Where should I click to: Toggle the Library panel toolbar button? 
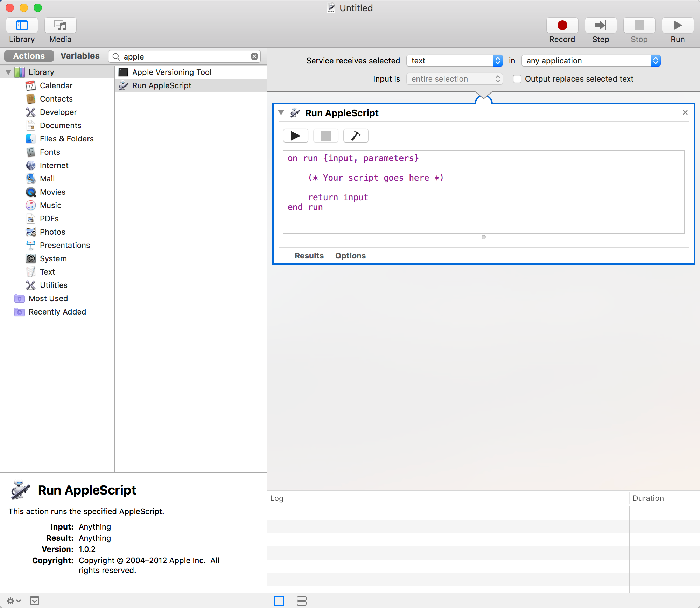[22, 25]
